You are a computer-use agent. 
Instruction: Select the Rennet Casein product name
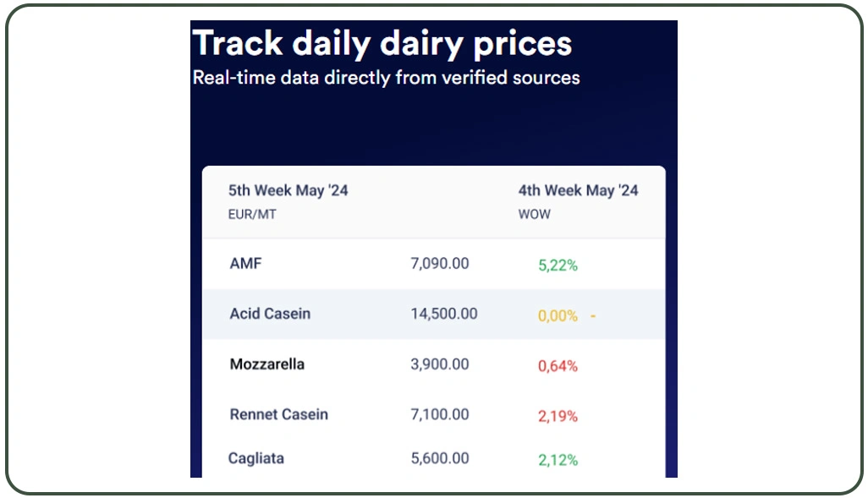tap(278, 414)
